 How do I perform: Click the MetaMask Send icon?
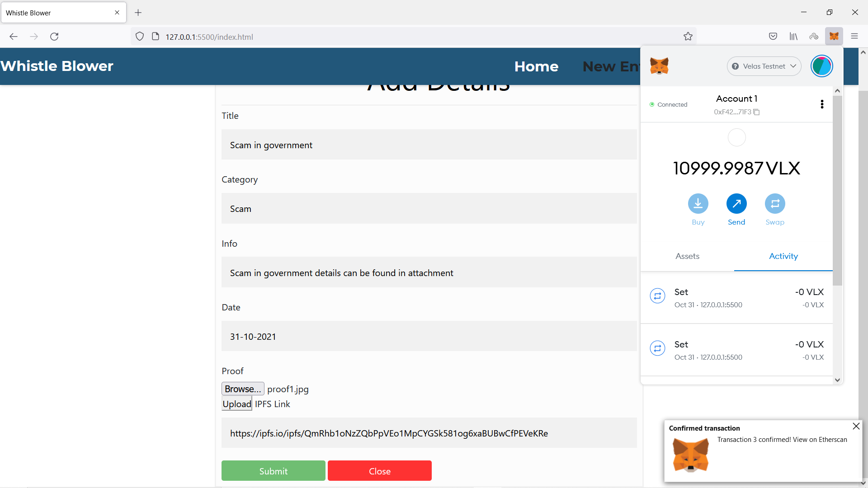(736, 204)
